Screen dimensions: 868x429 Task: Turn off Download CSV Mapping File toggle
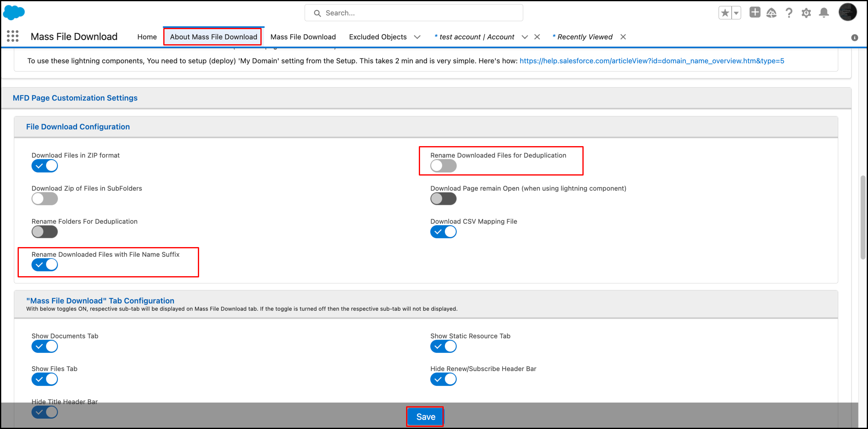[x=443, y=232]
